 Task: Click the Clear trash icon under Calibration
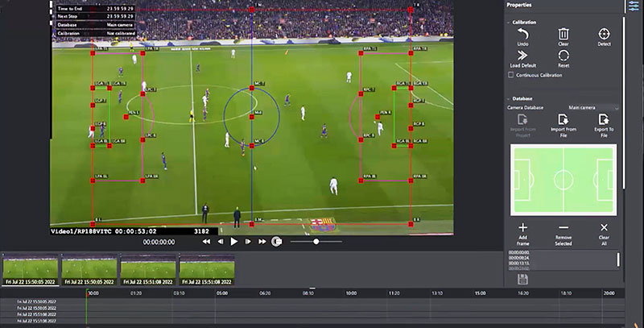pyautogui.click(x=563, y=34)
